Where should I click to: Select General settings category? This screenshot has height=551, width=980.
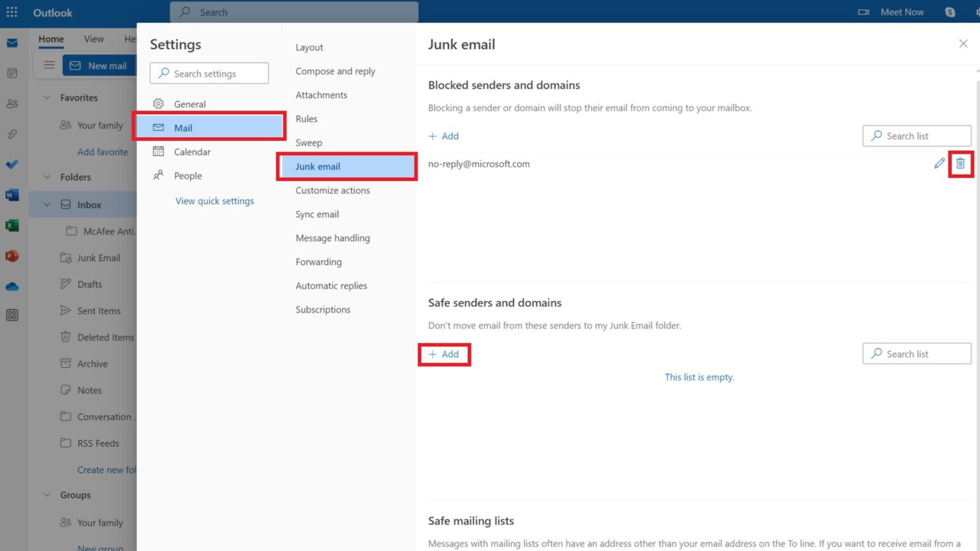click(209, 104)
